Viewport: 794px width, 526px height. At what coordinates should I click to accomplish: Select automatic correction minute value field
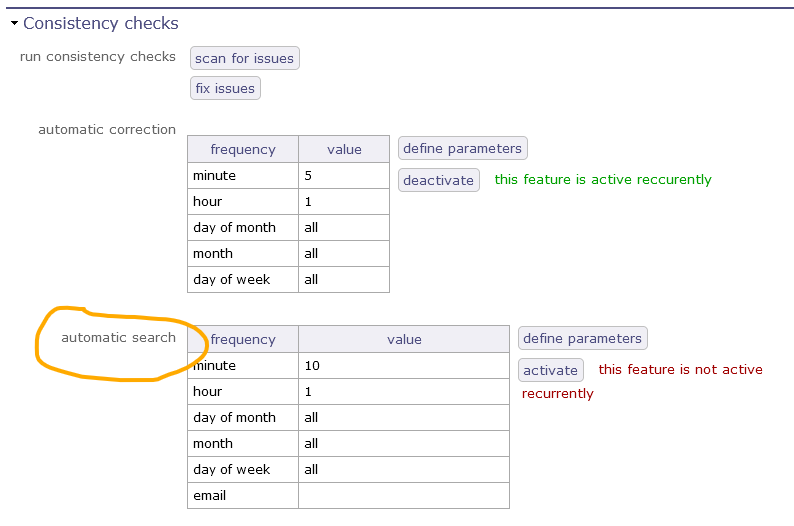[x=344, y=176]
